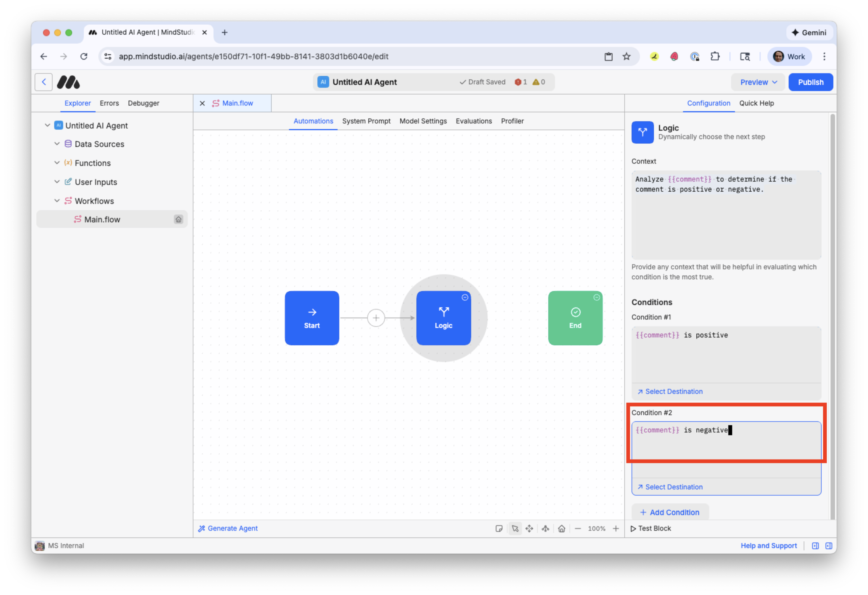
Task: Click the auto-layout icon near the zoom controls
Action: [545, 529]
